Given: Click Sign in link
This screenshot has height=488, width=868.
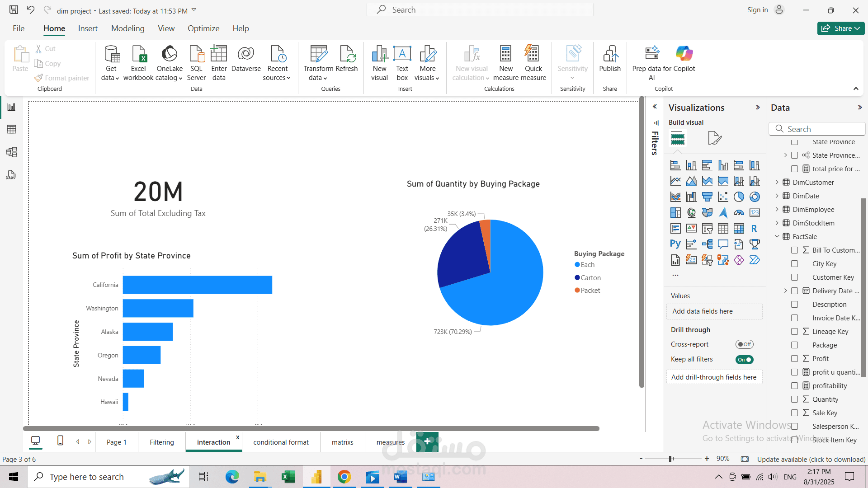Looking at the screenshot, I should click(757, 10).
